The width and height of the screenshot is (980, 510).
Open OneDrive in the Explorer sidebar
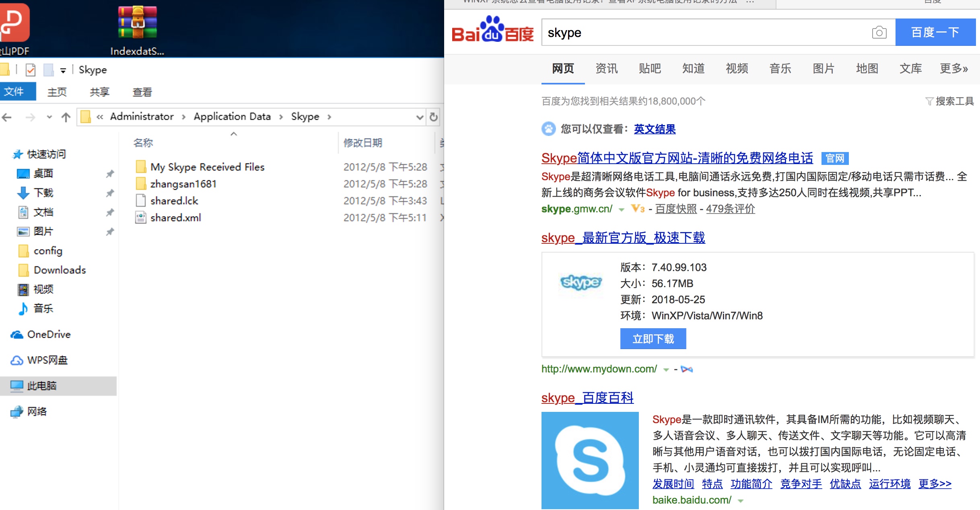coord(48,334)
